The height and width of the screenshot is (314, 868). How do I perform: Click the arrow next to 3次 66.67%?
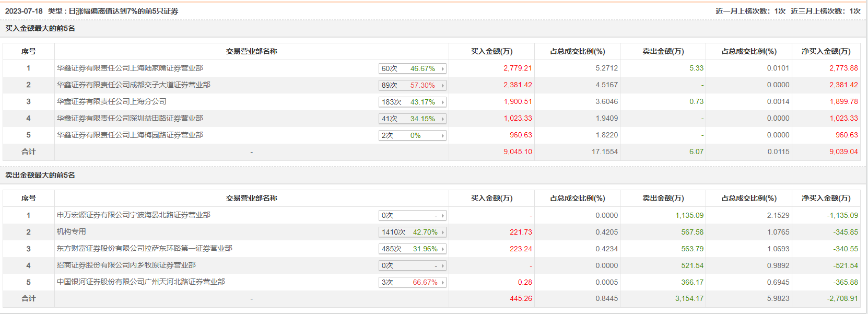(x=442, y=282)
